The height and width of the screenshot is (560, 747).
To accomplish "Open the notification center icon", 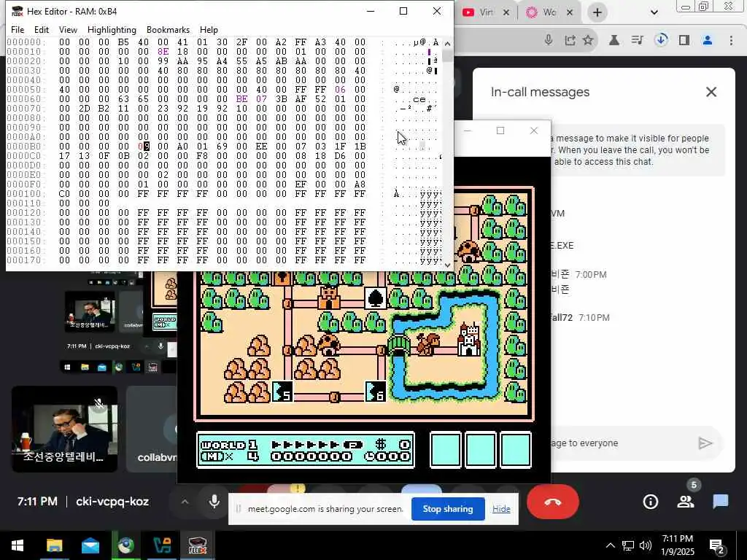I will coord(717,546).
